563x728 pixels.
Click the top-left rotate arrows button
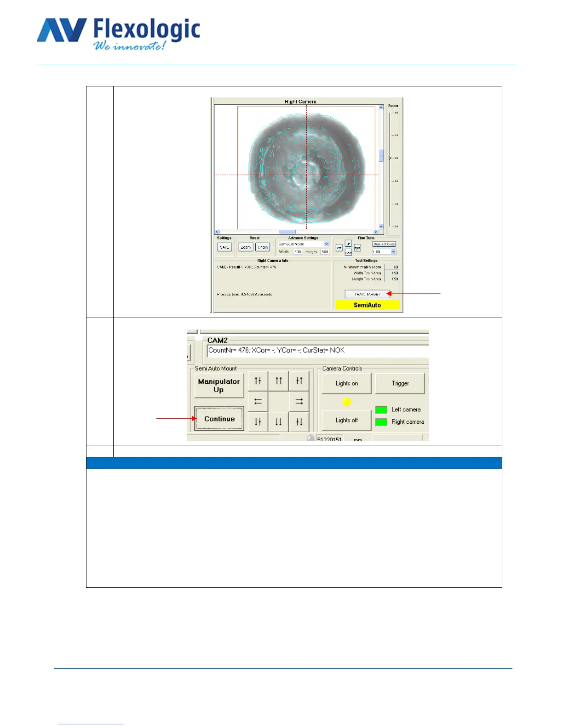click(258, 381)
